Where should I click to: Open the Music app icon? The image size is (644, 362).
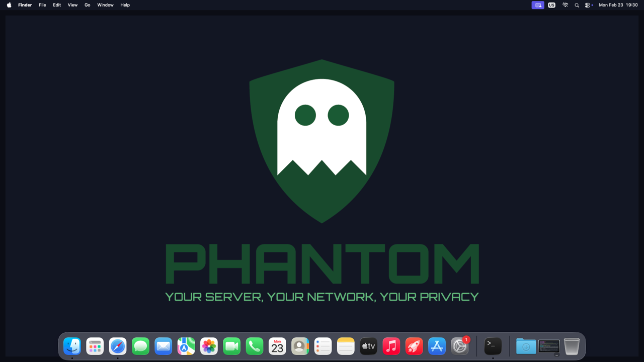391,346
